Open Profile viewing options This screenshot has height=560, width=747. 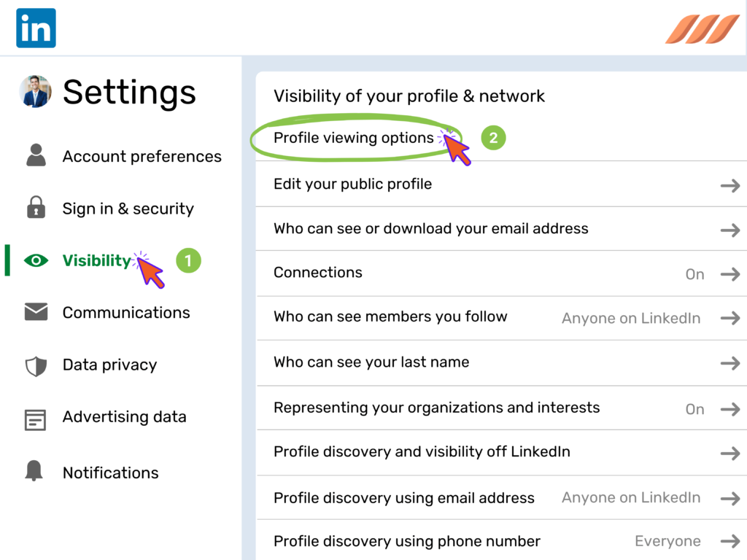click(353, 137)
